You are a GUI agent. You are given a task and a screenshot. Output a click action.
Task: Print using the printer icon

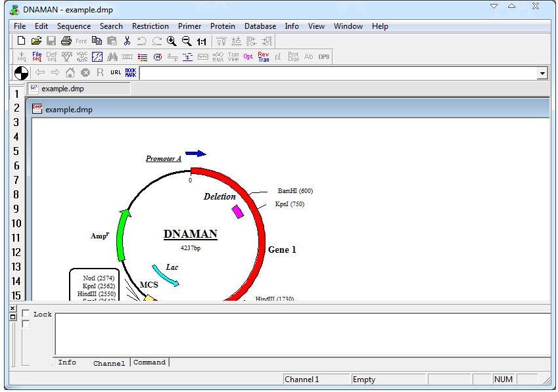coord(66,41)
